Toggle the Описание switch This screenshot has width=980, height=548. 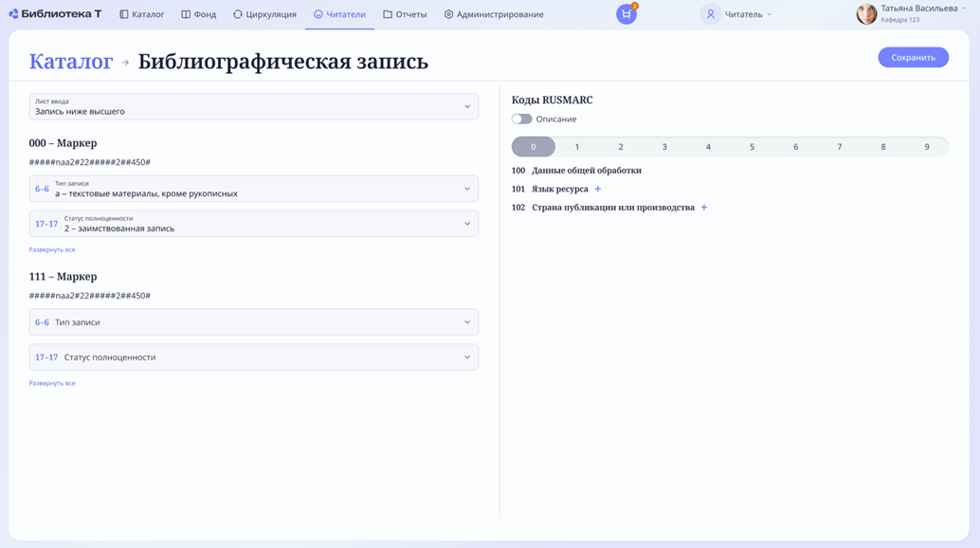tap(521, 119)
